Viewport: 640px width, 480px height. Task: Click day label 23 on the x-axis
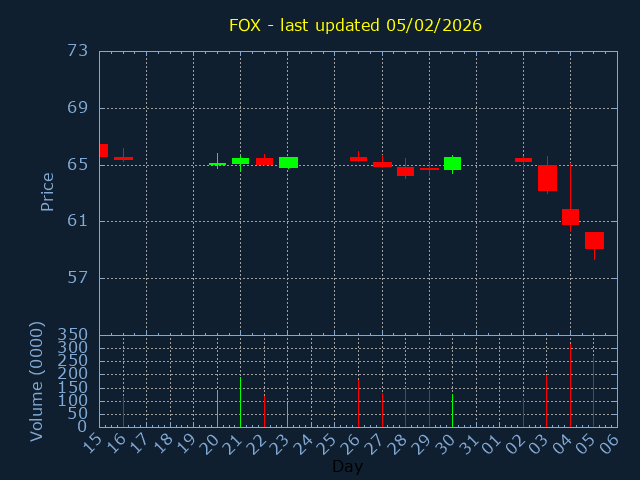tap(282, 444)
